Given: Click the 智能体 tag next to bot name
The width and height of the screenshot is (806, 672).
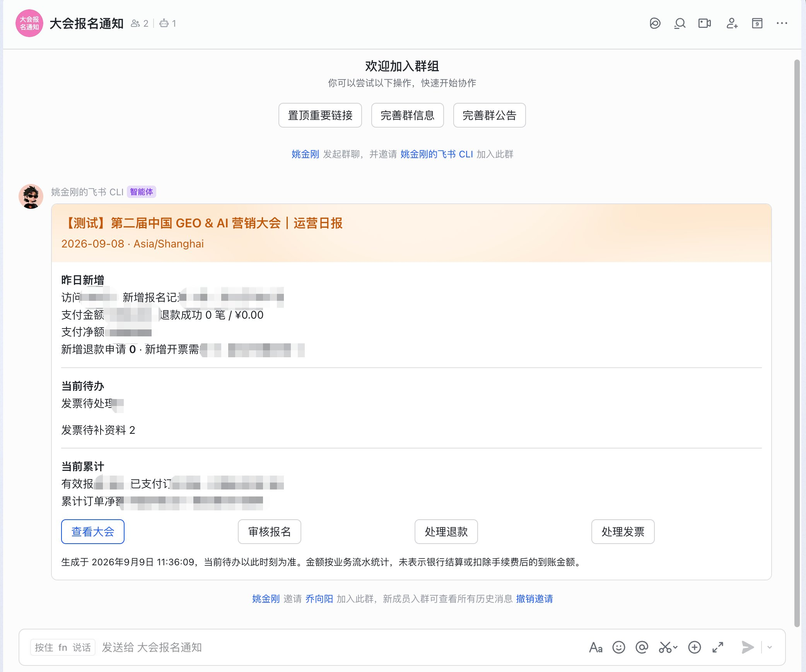Looking at the screenshot, I should tap(142, 192).
